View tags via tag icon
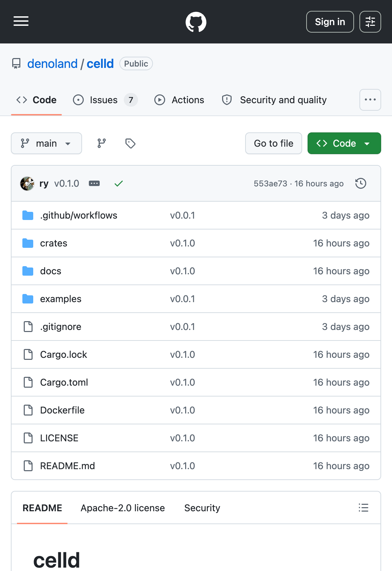 click(x=131, y=143)
